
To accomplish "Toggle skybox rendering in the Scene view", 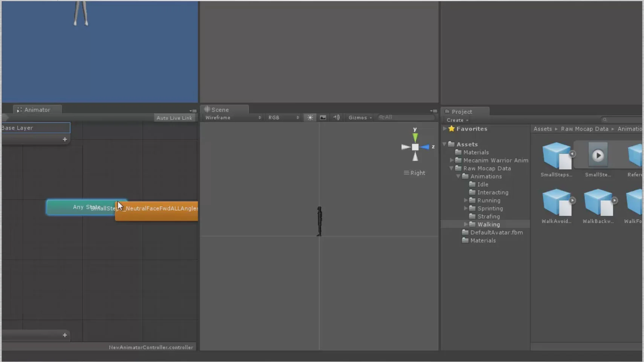I will [323, 117].
